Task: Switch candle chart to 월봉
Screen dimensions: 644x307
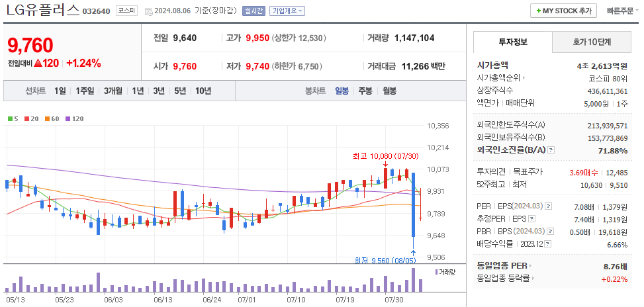Action: point(389,91)
